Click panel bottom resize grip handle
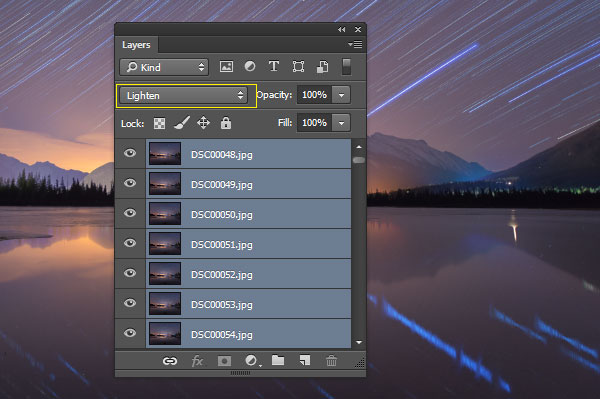Screen dimensions: 600x399 [240, 373]
